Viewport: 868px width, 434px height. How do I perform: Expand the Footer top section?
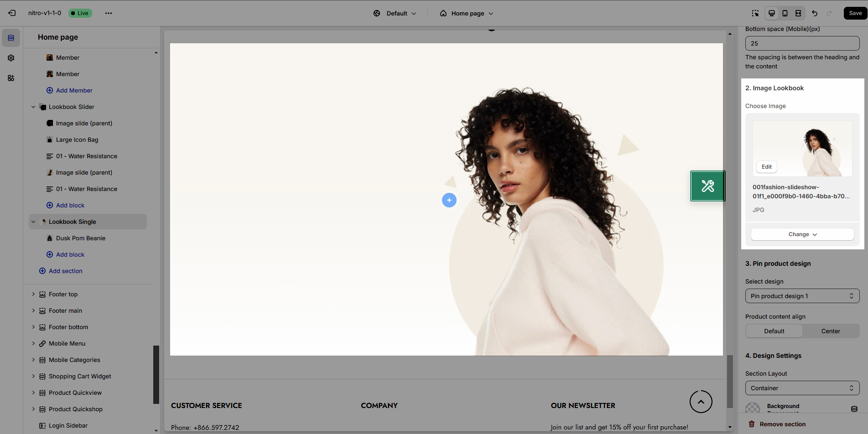coord(33,294)
